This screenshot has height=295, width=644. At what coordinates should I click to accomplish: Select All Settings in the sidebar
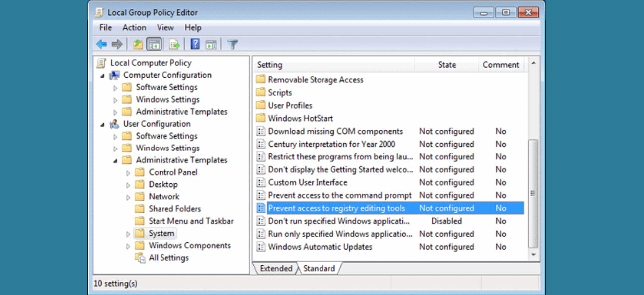click(x=170, y=258)
